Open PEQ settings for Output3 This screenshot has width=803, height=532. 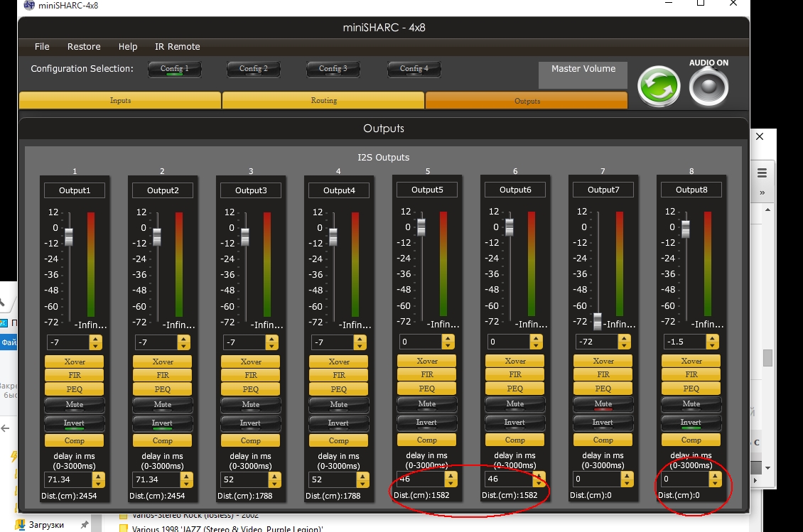pos(250,389)
